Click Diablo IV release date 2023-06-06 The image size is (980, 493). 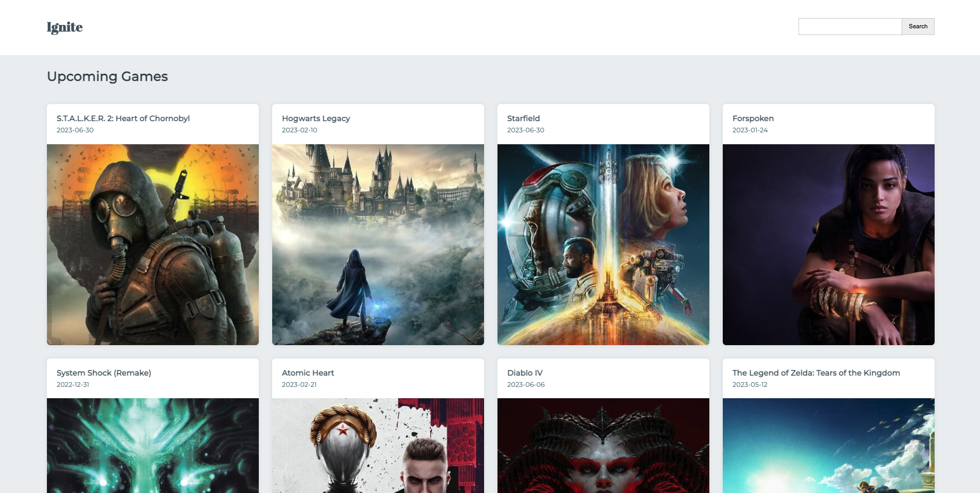[526, 385]
